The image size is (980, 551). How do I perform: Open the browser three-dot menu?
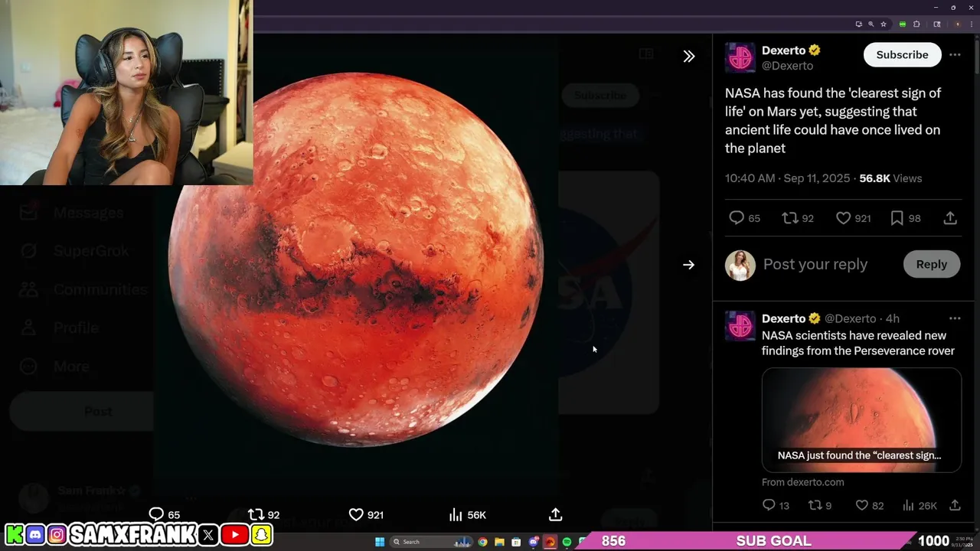point(971,24)
